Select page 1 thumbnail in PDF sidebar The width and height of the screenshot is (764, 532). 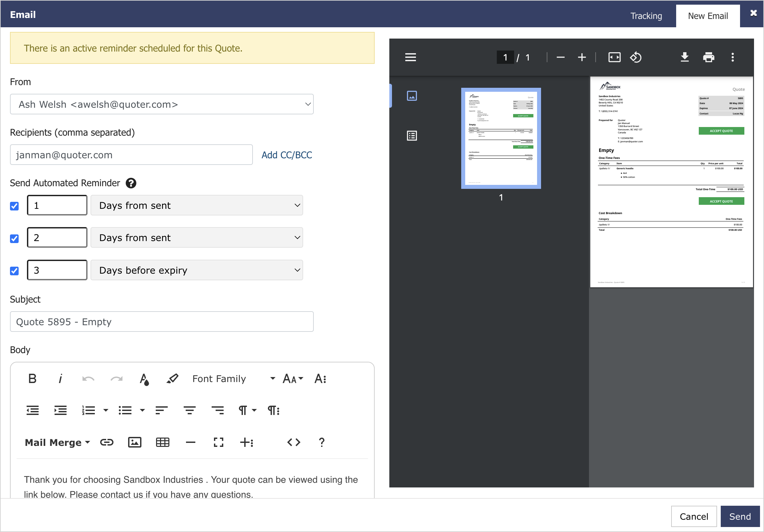[x=501, y=138]
